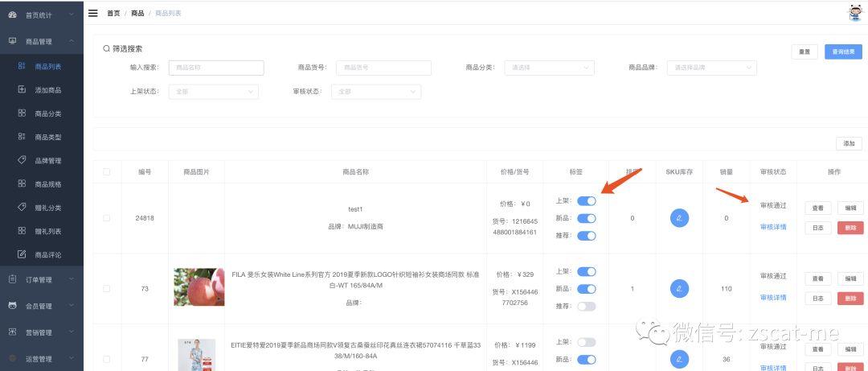This screenshot has height=371, width=868.
Task: Open 运营管理 menu section
Action: pos(42,358)
